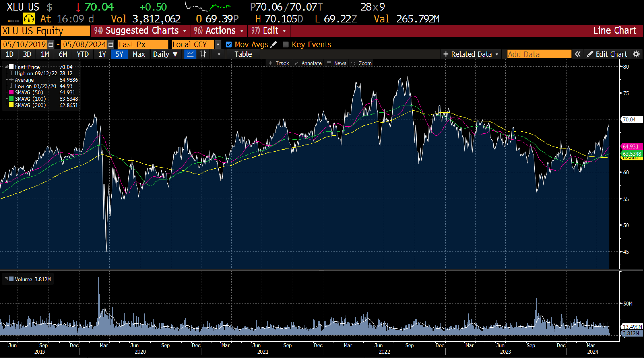Open the end date calendar picker
The height and width of the screenshot is (358, 644).
coord(111,45)
